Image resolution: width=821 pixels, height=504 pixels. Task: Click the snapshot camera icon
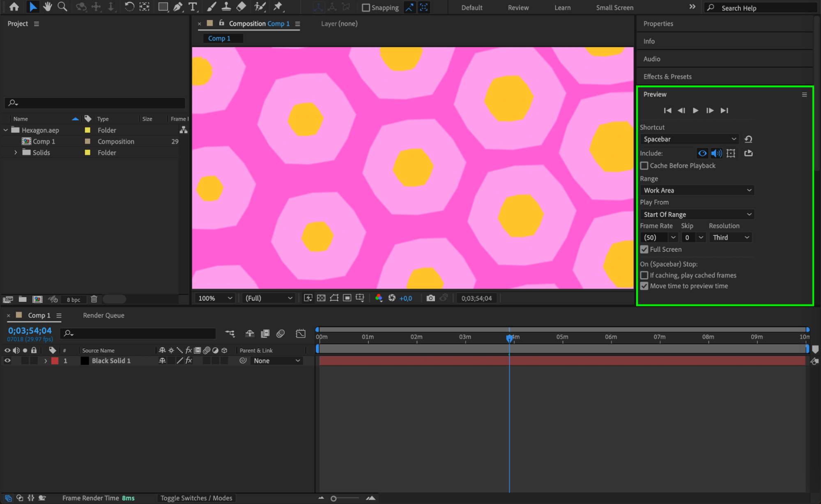[430, 298]
